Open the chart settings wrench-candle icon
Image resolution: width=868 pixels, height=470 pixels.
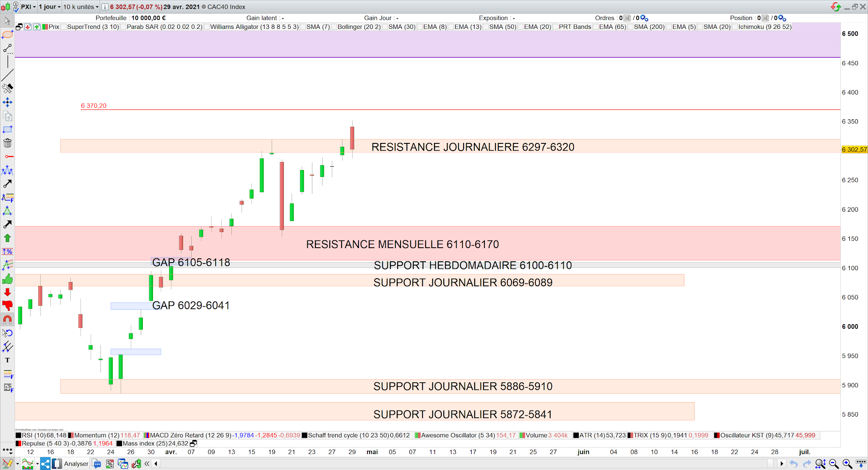(136, 464)
